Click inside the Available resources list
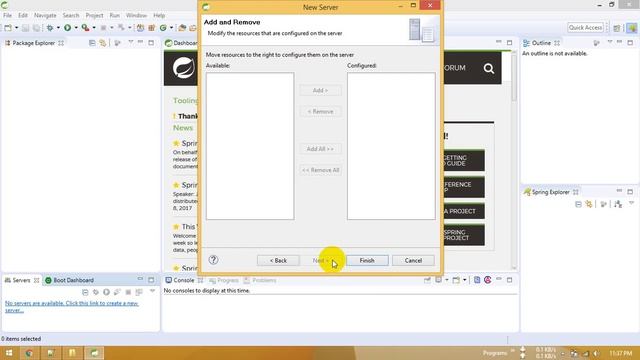 (250, 146)
